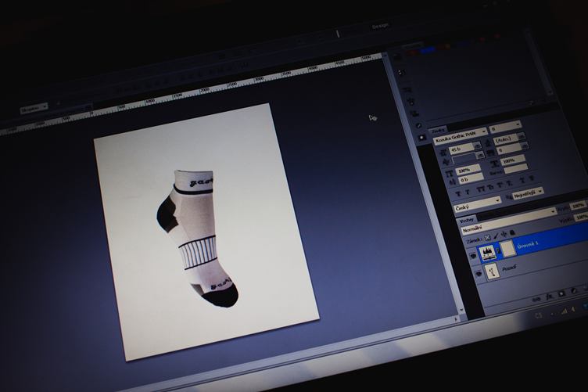Toggle Subscript text style icon
The height and width of the screenshot is (392, 588).
click(509, 183)
